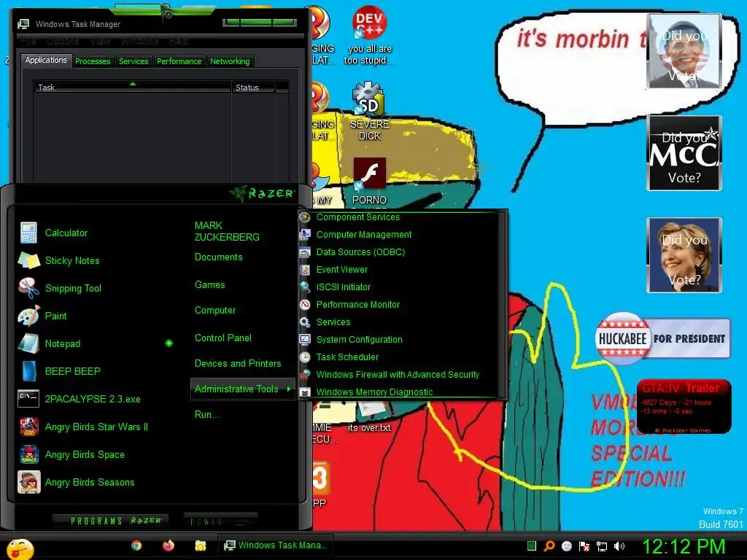Click the emoji Start button
747x560 pixels.
(x=20, y=549)
